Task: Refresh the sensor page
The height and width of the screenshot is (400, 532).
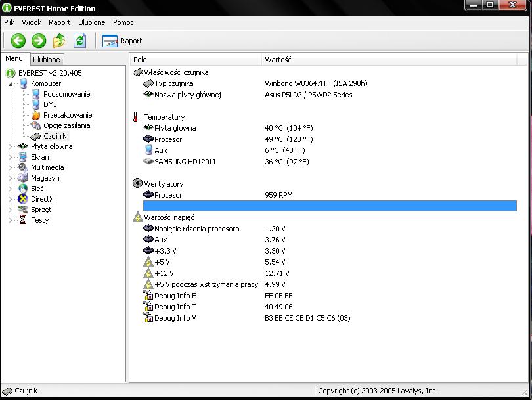Action: tap(79, 41)
